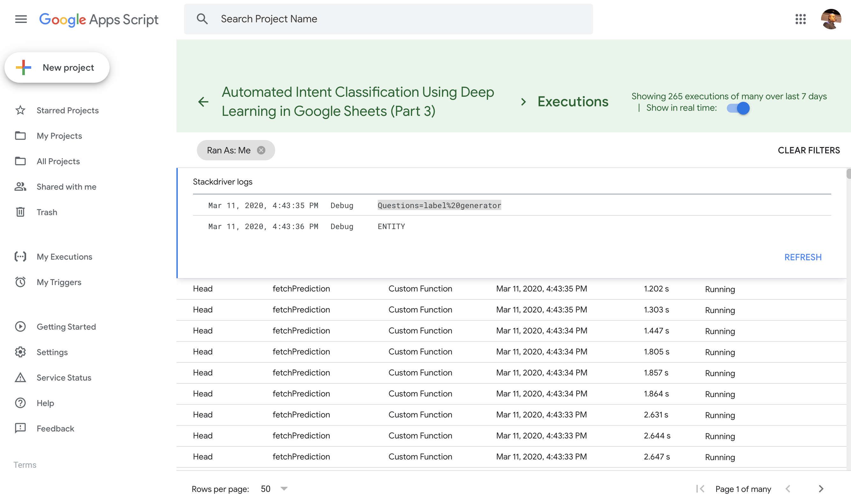Open the hamburger main menu

[x=21, y=19]
